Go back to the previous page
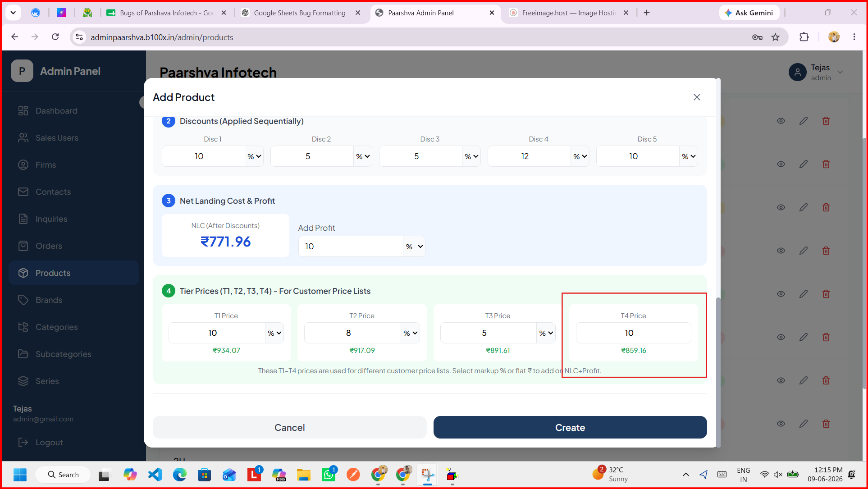Viewport: 868px width, 489px height. tap(15, 37)
